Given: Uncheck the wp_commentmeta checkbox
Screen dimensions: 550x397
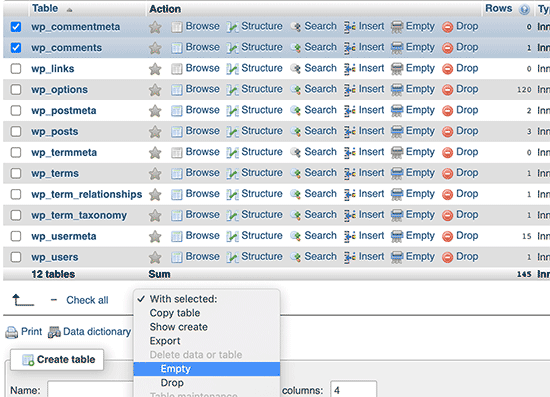Looking at the screenshot, I should [16, 27].
